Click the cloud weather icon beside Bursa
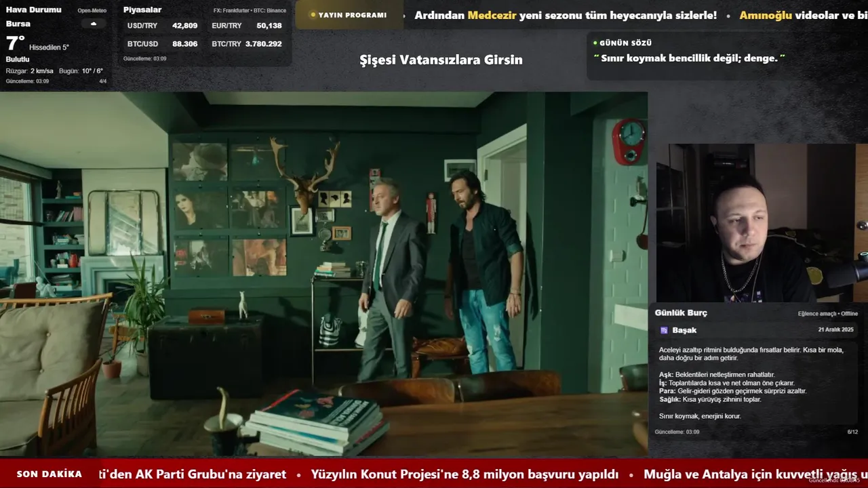Image resolution: width=868 pixels, height=488 pixels. [94, 24]
